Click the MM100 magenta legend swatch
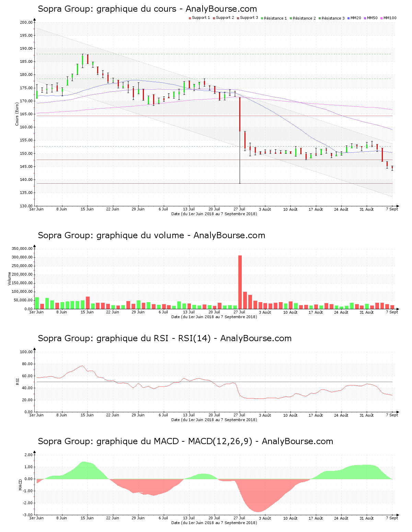The height and width of the screenshot is (532, 412). (x=382, y=18)
